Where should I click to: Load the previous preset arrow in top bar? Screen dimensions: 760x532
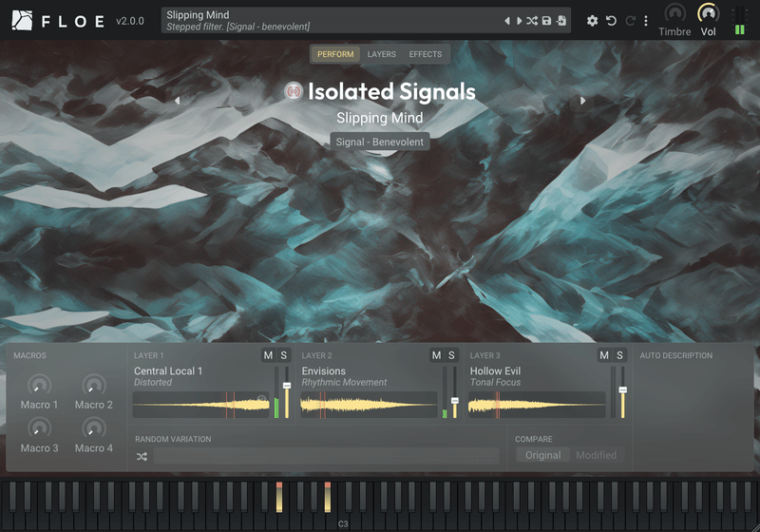click(x=507, y=21)
